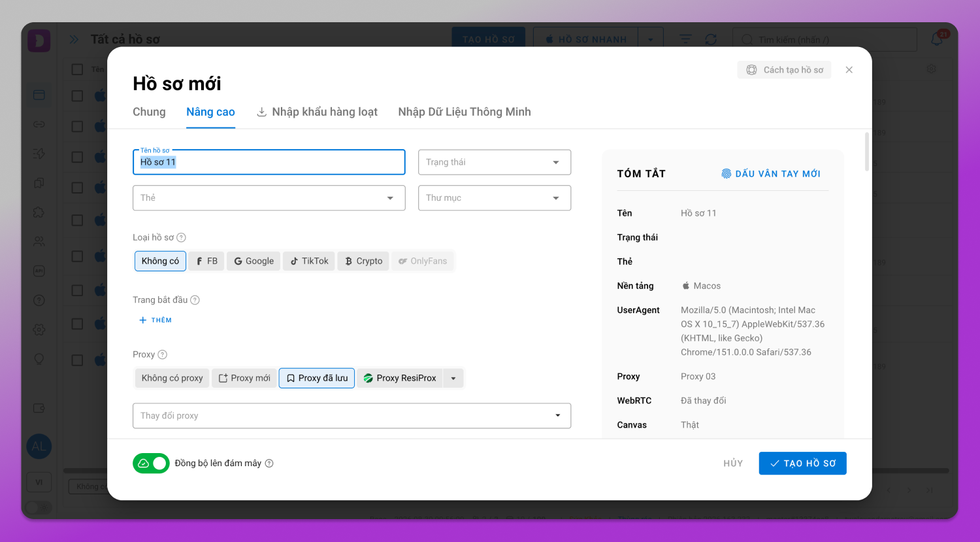Screen dimensions: 980x542
Task: Click the help icon beside Trang bắt đầu
Action: coord(195,300)
